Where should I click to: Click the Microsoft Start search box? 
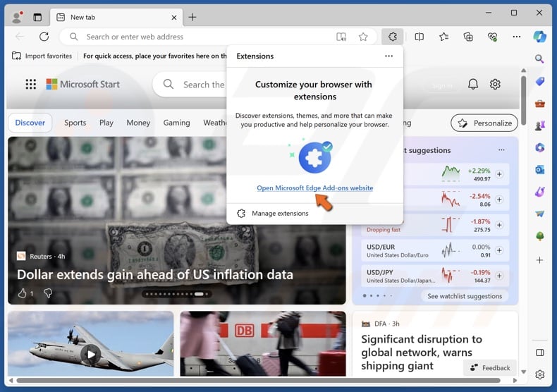[190, 84]
